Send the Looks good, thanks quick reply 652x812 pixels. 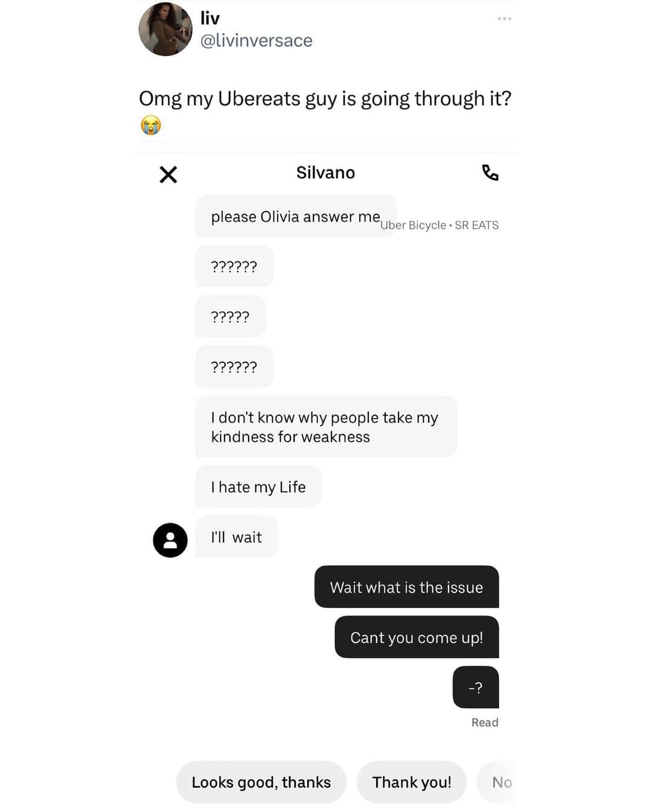[x=261, y=782]
